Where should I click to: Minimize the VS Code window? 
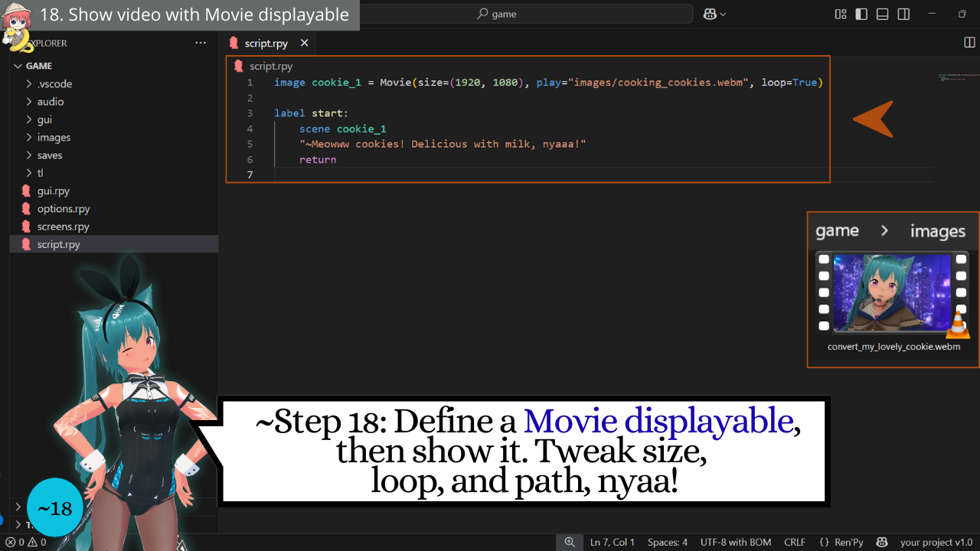pyautogui.click(x=932, y=14)
